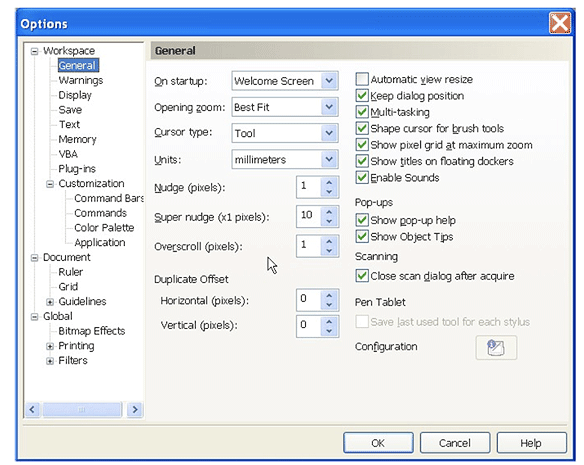Click the Horizontal duplicate offset field
This screenshot has width=584, height=465.
point(309,299)
